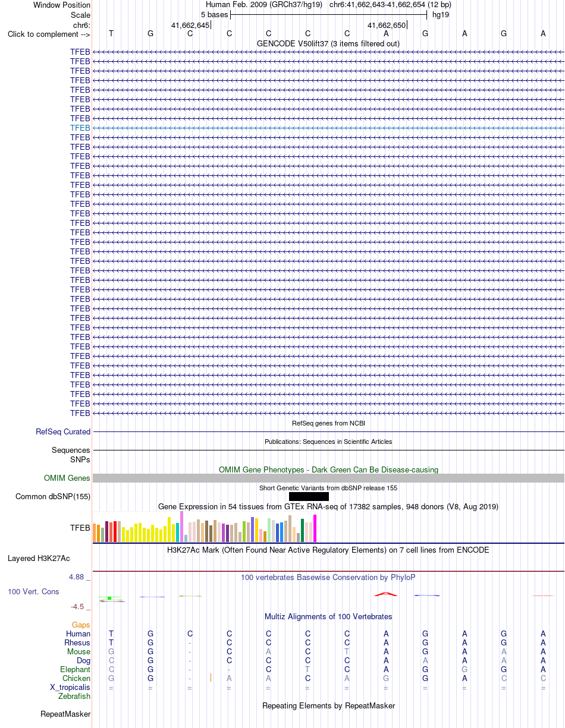Click the T base in the chr6 ruler row

(111, 34)
